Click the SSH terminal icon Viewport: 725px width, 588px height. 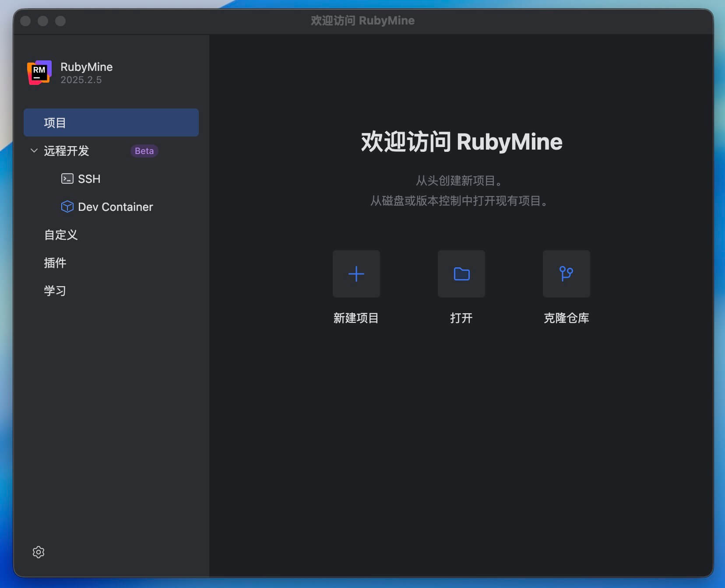pyautogui.click(x=67, y=178)
